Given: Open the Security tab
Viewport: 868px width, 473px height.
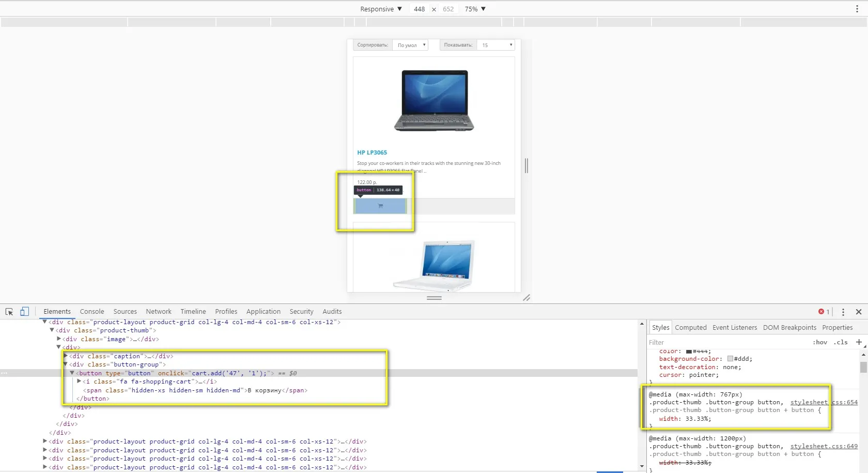Looking at the screenshot, I should pos(302,312).
